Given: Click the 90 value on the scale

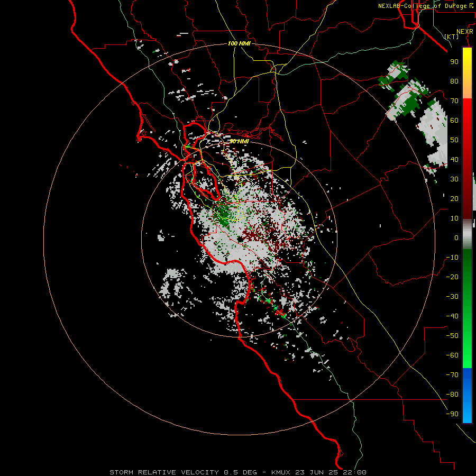Looking at the screenshot, I should (454, 62).
